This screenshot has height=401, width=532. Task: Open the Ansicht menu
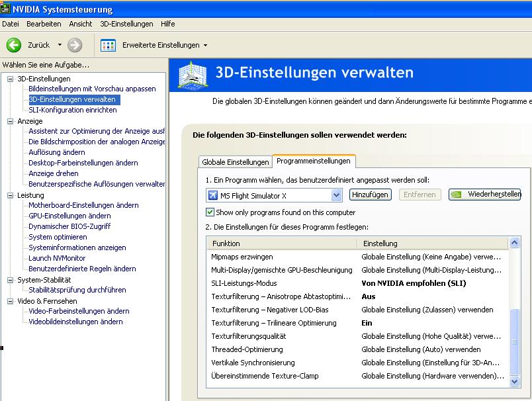point(81,24)
